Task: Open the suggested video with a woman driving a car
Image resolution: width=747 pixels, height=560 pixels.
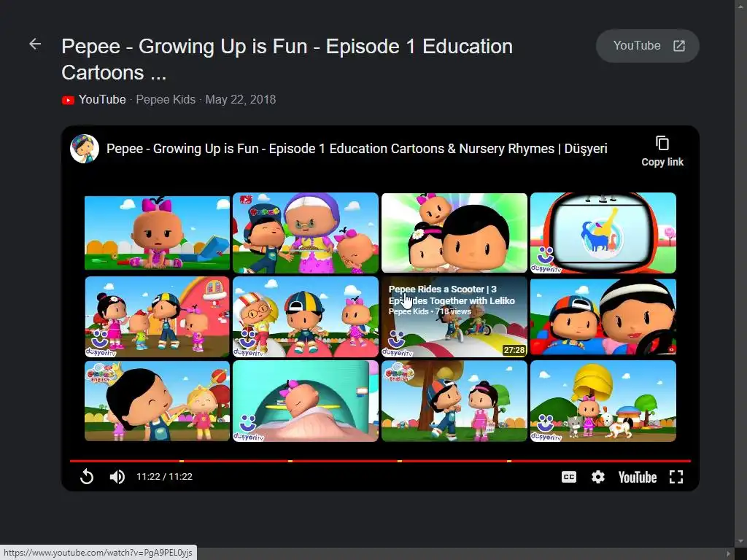Action: (x=603, y=316)
